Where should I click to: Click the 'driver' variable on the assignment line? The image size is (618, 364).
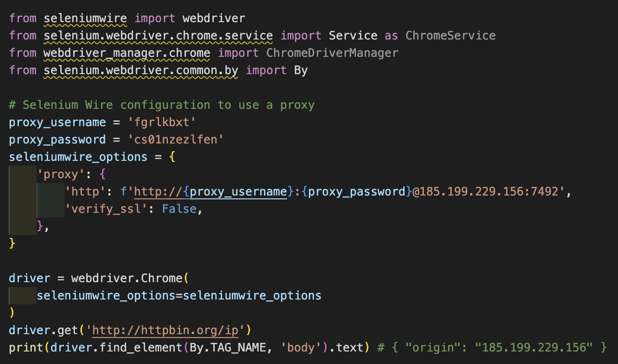pos(30,278)
